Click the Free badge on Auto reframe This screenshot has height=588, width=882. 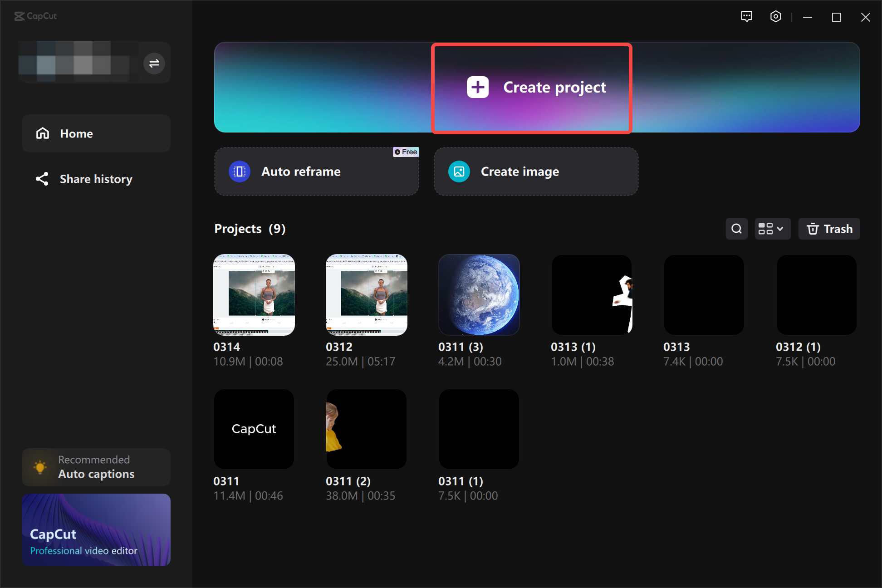click(406, 152)
